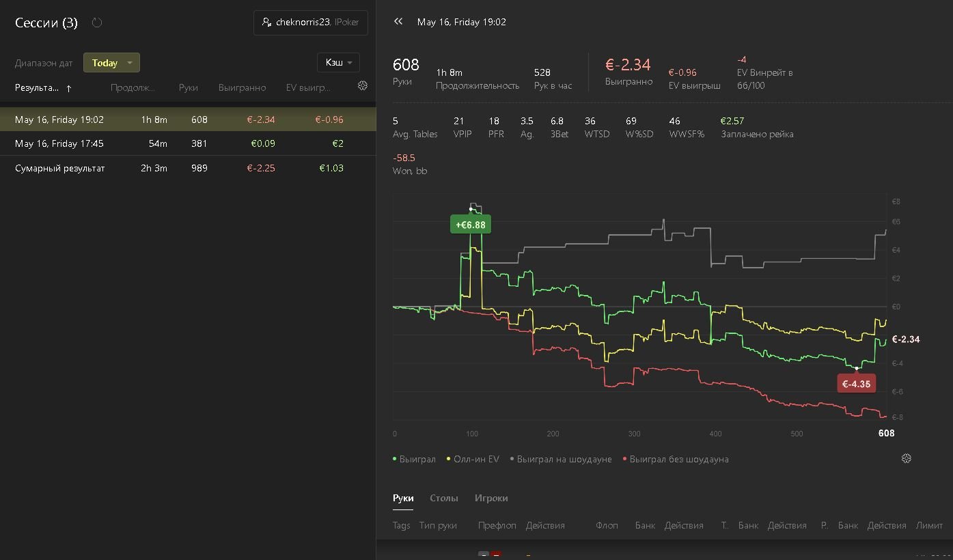Click the €-4.35 low marker label
The image size is (953, 560).
coord(857,384)
